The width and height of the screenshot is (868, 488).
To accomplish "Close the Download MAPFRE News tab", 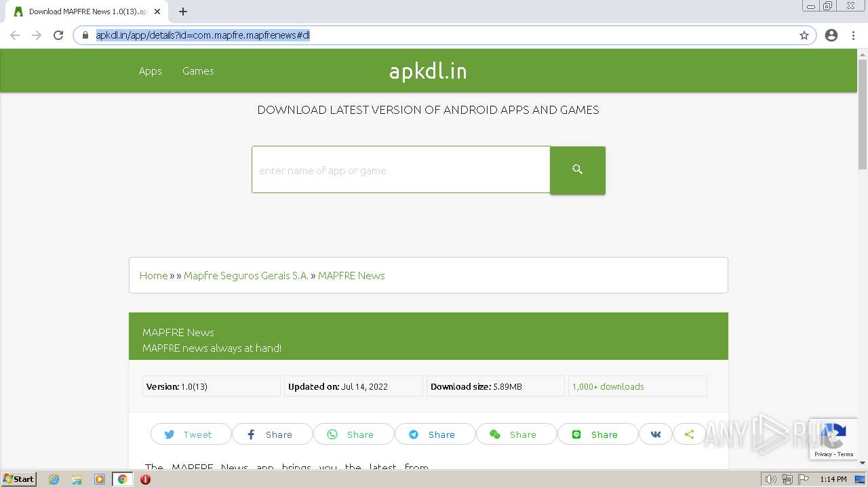I will point(157,12).
